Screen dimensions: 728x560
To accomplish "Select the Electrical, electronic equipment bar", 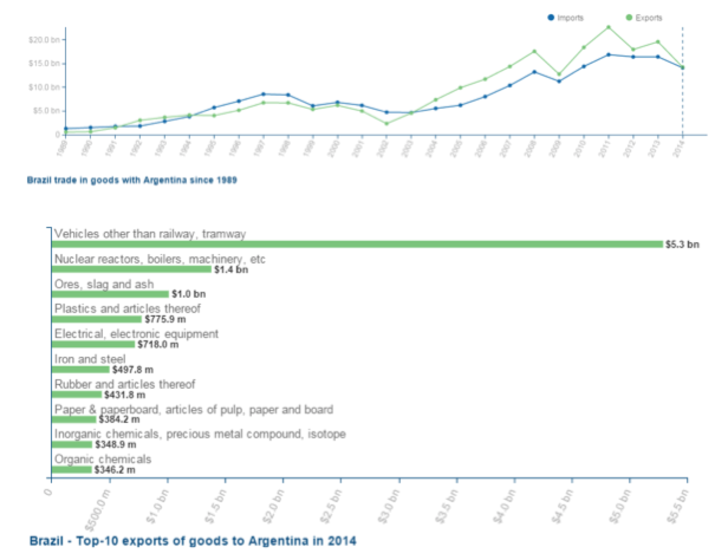I will pyautogui.click(x=93, y=344).
